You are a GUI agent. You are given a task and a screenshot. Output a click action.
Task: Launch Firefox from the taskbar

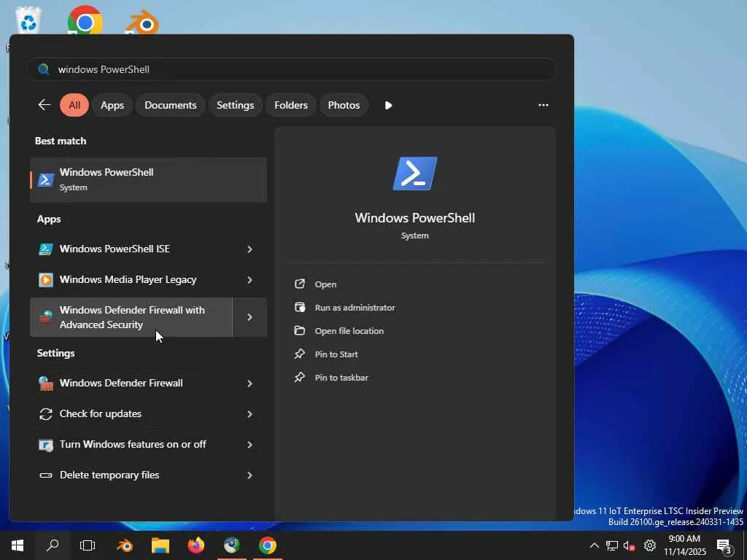point(196,545)
